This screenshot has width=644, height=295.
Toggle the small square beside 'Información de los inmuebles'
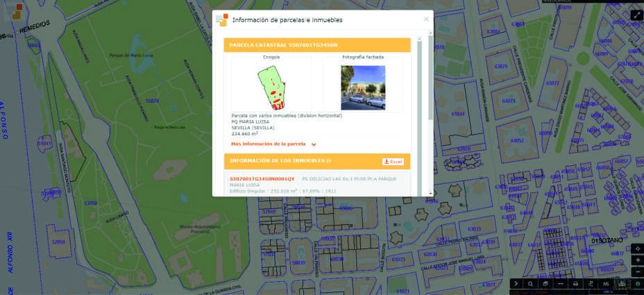[x=328, y=162]
